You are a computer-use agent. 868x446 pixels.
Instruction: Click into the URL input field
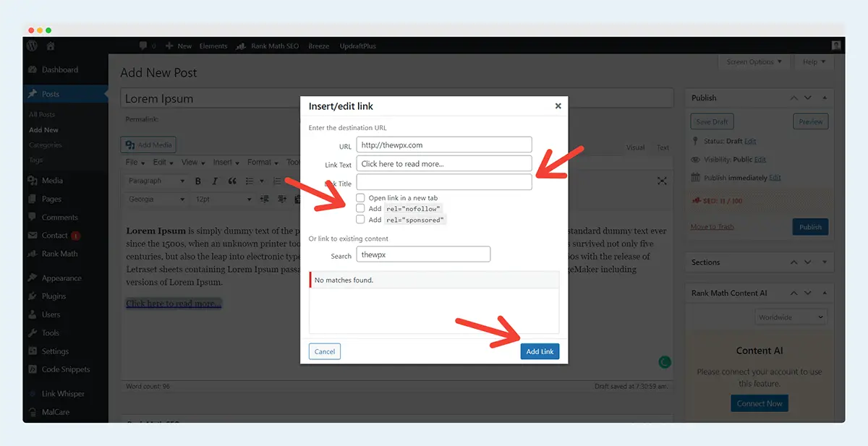coord(444,145)
